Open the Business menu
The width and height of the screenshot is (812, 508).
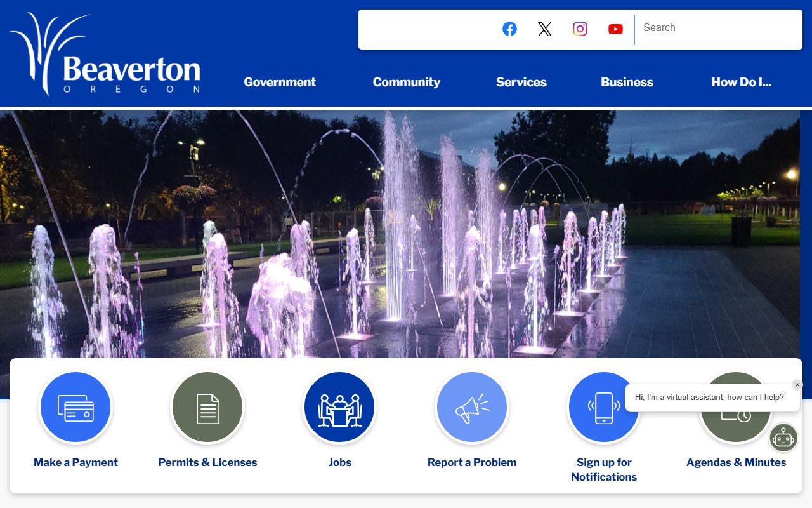[x=627, y=82]
